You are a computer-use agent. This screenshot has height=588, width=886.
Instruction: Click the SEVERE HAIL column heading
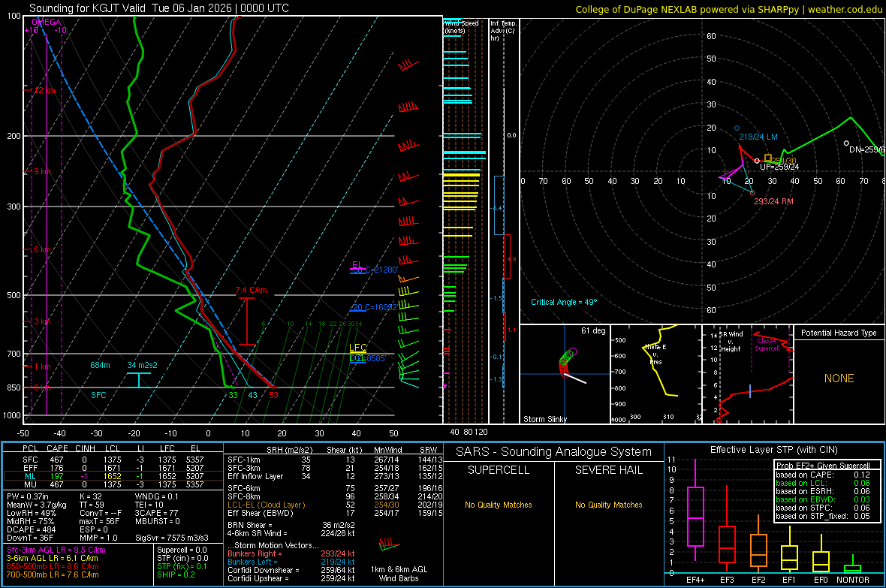click(608, 470)
